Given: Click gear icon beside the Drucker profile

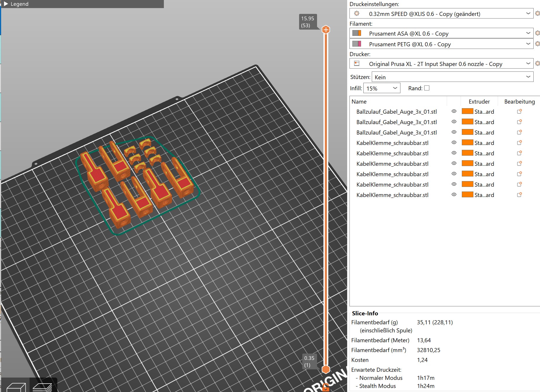Looking at the screenshot, I should coord(537,63).
